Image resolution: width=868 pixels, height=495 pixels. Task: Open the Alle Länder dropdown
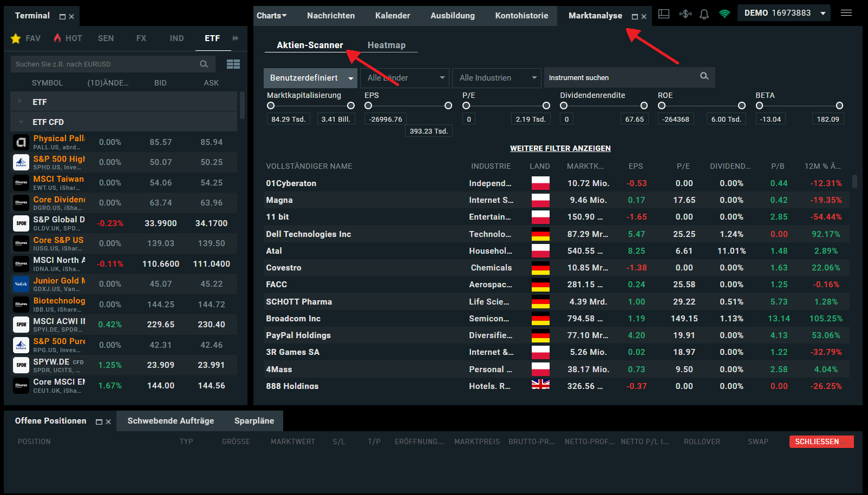coord(404,77)
